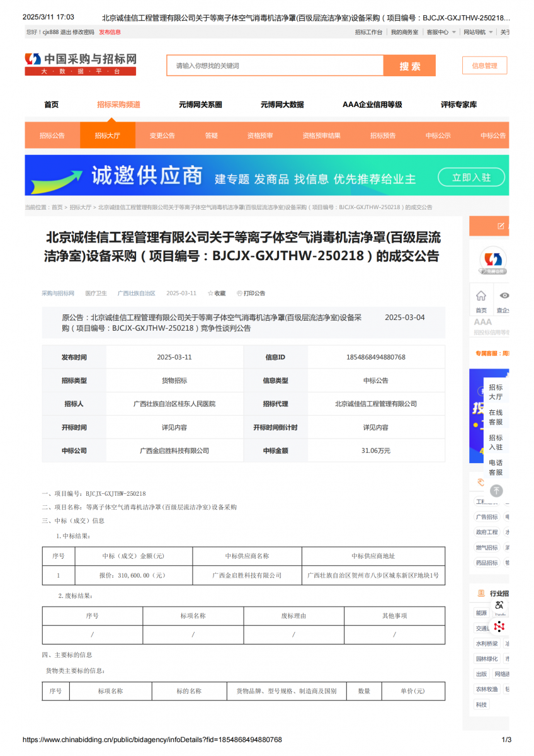Click the 医疗卫生 category tag
This screenshot has height=756, width=534.
point(96,294)
